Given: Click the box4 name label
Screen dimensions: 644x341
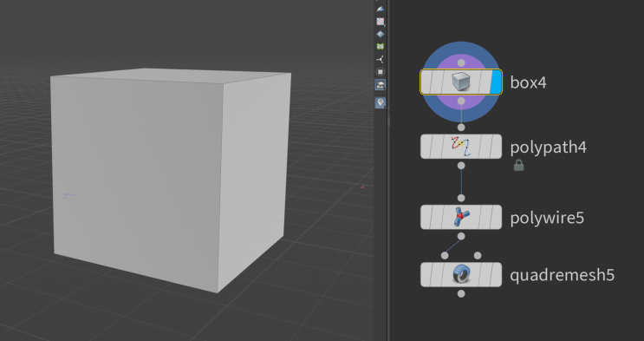Looking at the screenshot, I should 528,82.
